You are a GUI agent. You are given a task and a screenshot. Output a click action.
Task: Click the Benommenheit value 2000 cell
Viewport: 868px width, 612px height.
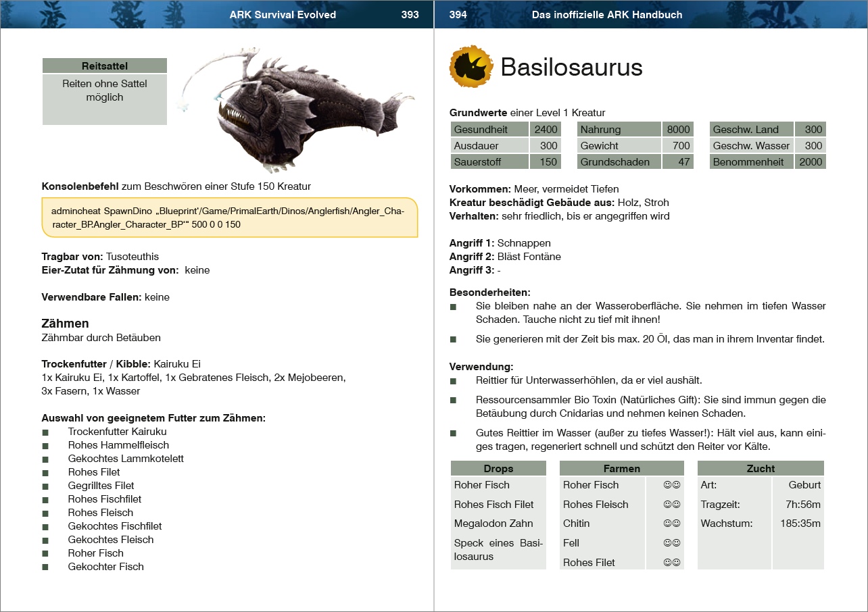pos(810,162)
